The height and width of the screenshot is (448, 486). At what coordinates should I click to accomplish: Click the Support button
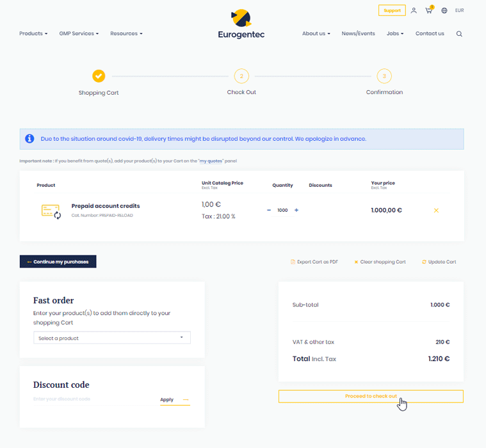click(392, 10)
